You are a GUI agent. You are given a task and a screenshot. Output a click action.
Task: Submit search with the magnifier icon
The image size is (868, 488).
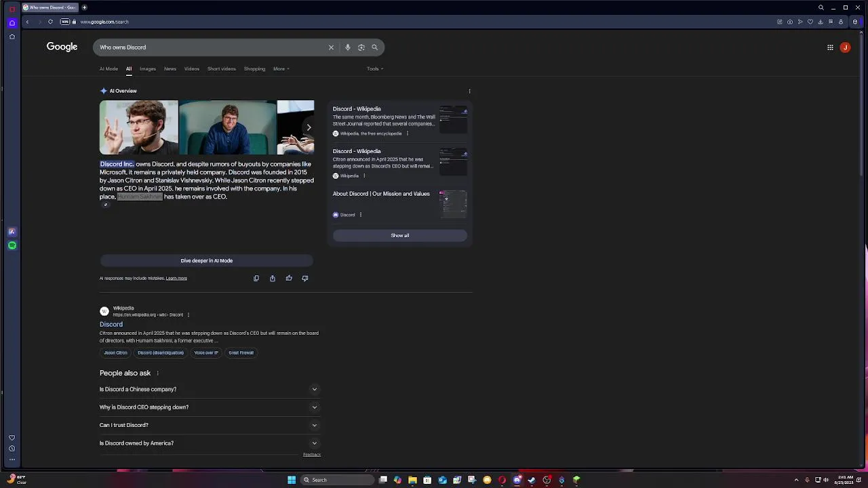click(374, 47)
